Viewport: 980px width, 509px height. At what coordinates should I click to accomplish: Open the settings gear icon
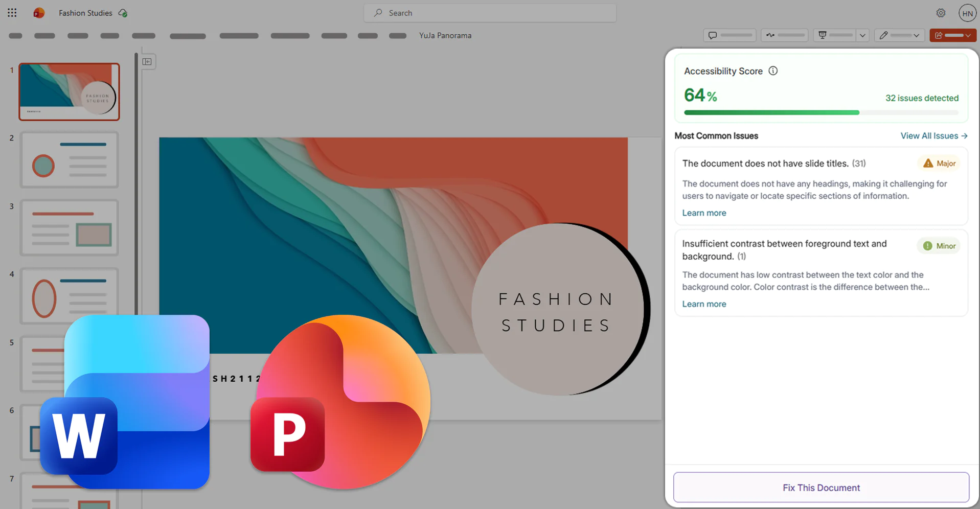pos(941,13)
